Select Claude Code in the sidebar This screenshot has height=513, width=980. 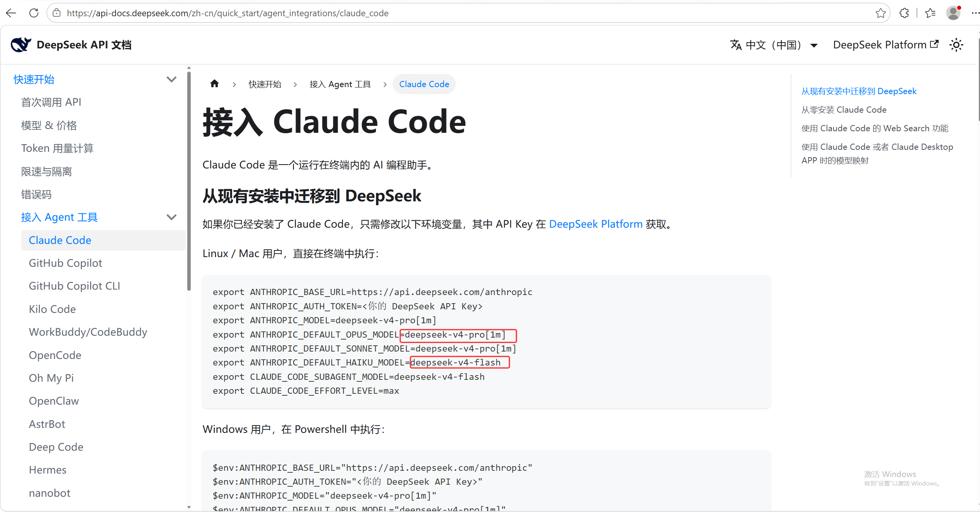click(x=104, y=240)
